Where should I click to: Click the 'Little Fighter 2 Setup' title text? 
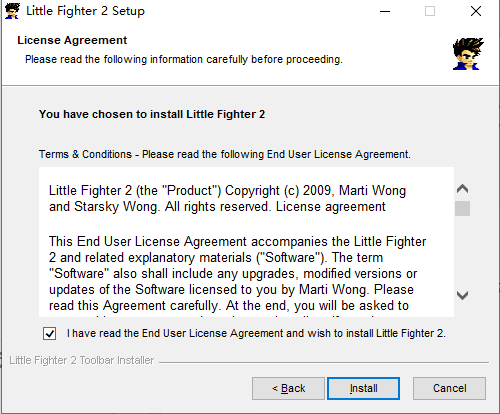(85, 11)
